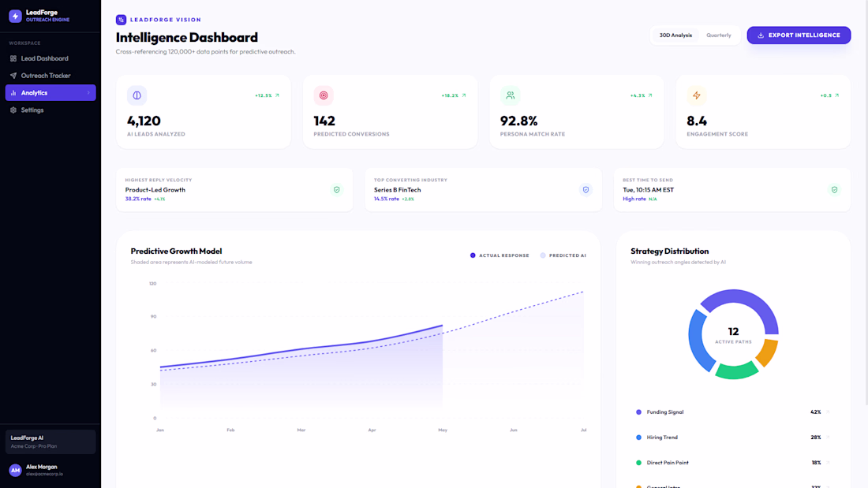Click the blue Hiring Trend donut segment
The image size is (868, 488).
tap(698, 343)
